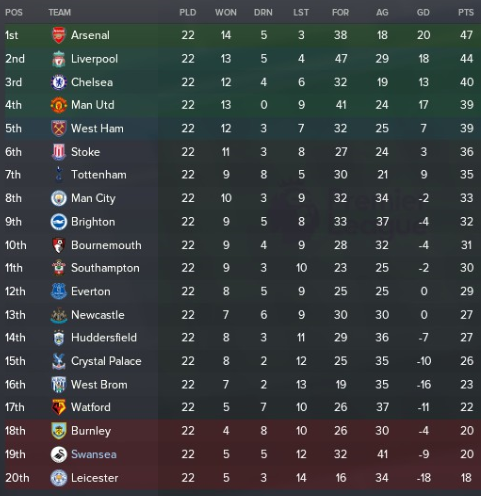Click the Crystal Palace team name
This screenshot has height=496, width=481.
(106, 361)
